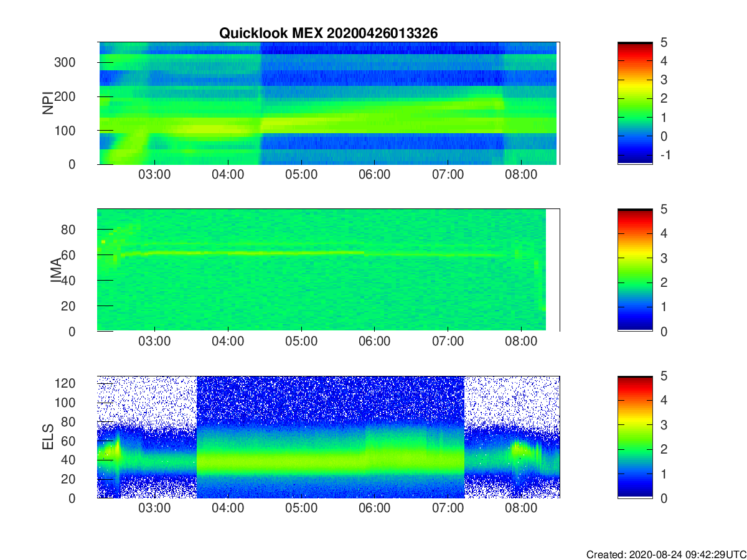Viewport: 747px width, 560px height.
Task: Click inside the ELS spectrogram plot
Action: [x=328, y=437]
